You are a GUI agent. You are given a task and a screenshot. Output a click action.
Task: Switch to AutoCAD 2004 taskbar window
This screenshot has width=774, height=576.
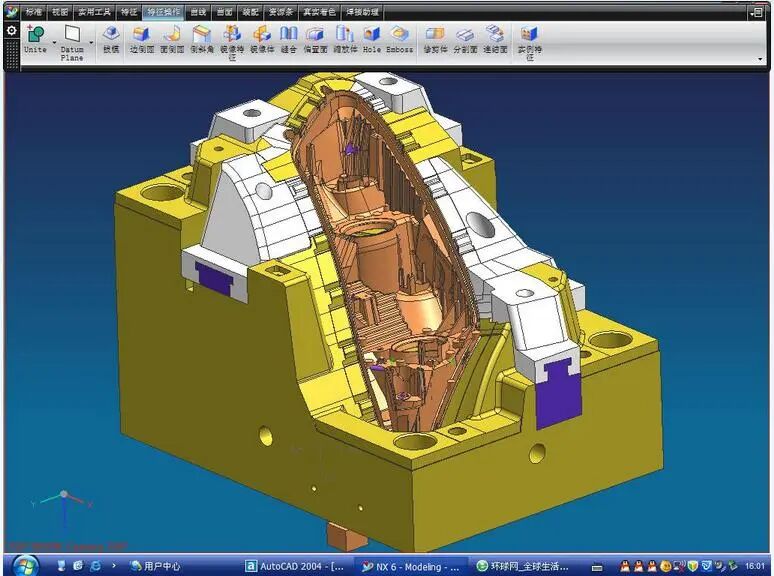tap(295, 566)
